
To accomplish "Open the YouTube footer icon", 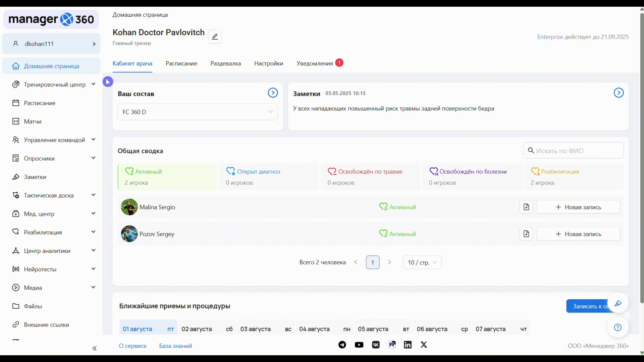I will (x=359, y=345).
